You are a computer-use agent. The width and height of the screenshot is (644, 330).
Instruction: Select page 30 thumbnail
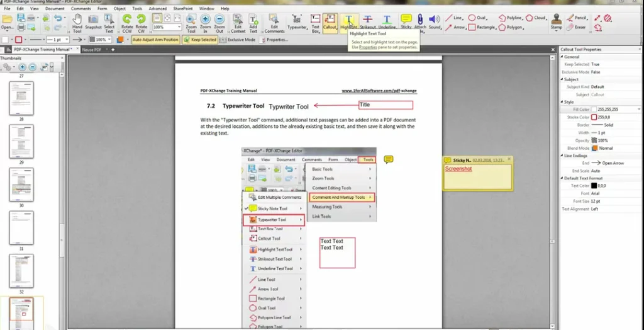pos(21,185)
